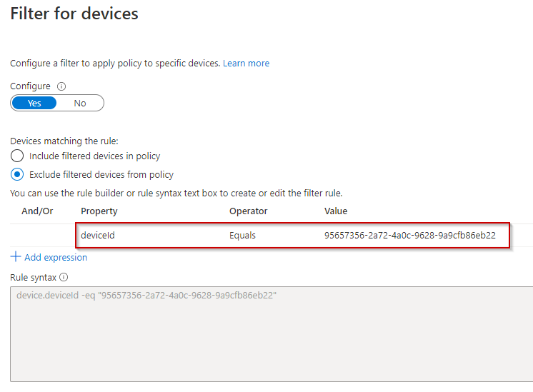Screen dimensions: 533x392
Task: Set Configure toggle to Yes
Action: point(34,104)
